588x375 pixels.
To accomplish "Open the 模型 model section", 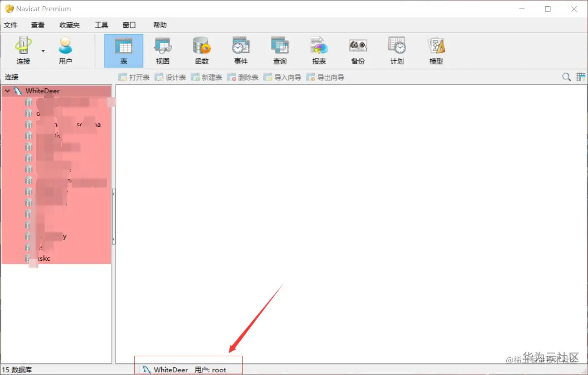I will [436, 50].
